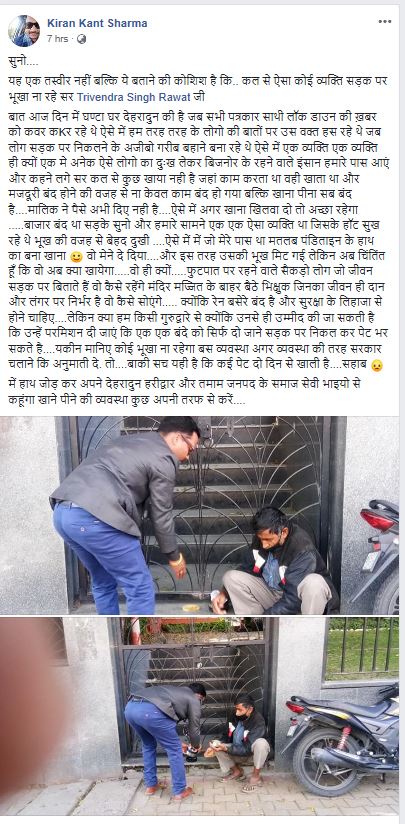The image size is (405, 824).
Task: Click the opening word 'सुनो....'
Action: (x=24, y=63)
